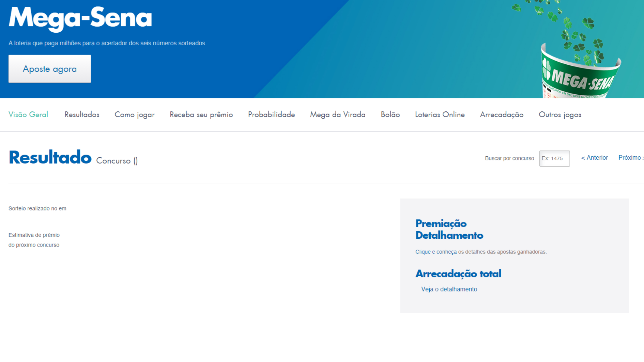Image resolution: width=644 pixels, height=362 pixels.
Task: Click the 'Concurso ()' label
Action: [117, 161]
